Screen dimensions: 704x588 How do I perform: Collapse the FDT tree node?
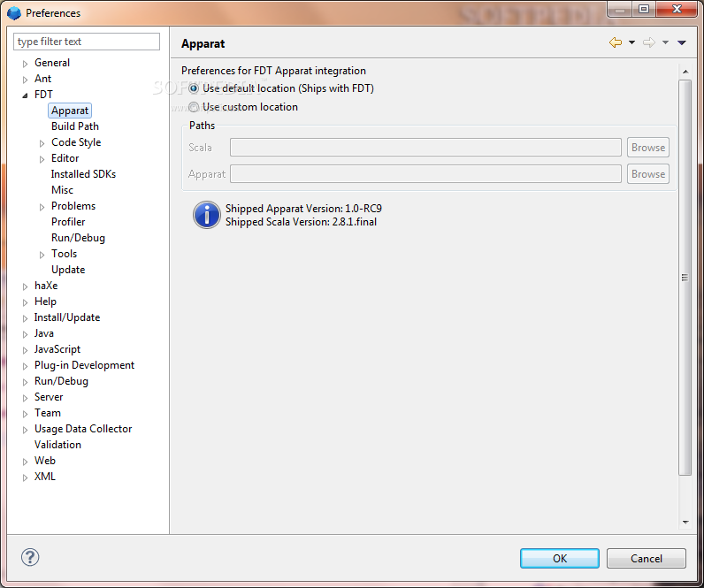pyautogui.click(x=25, y=95)
